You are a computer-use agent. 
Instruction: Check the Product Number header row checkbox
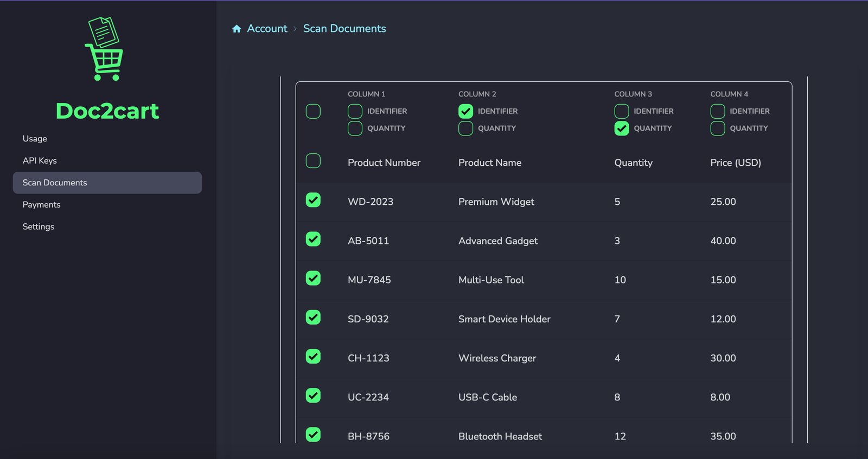click(313, 161)
